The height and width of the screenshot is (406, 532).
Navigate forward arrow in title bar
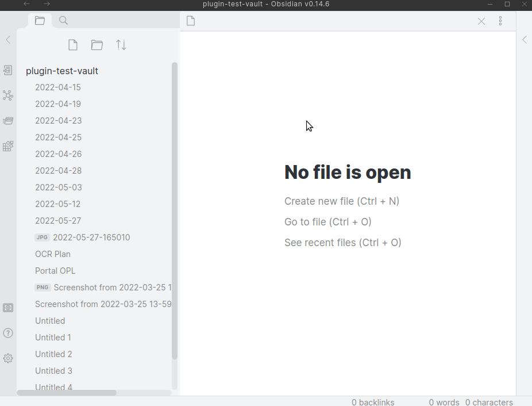47,3
